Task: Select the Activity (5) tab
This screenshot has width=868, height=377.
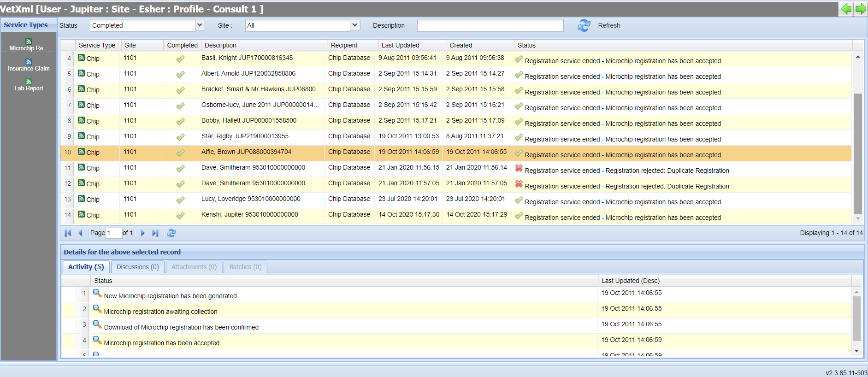Action: click(86, 267)
